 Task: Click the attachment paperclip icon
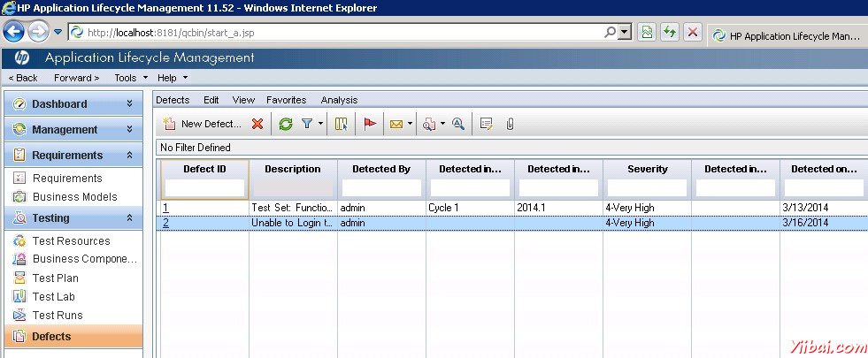tap(510, 124)
